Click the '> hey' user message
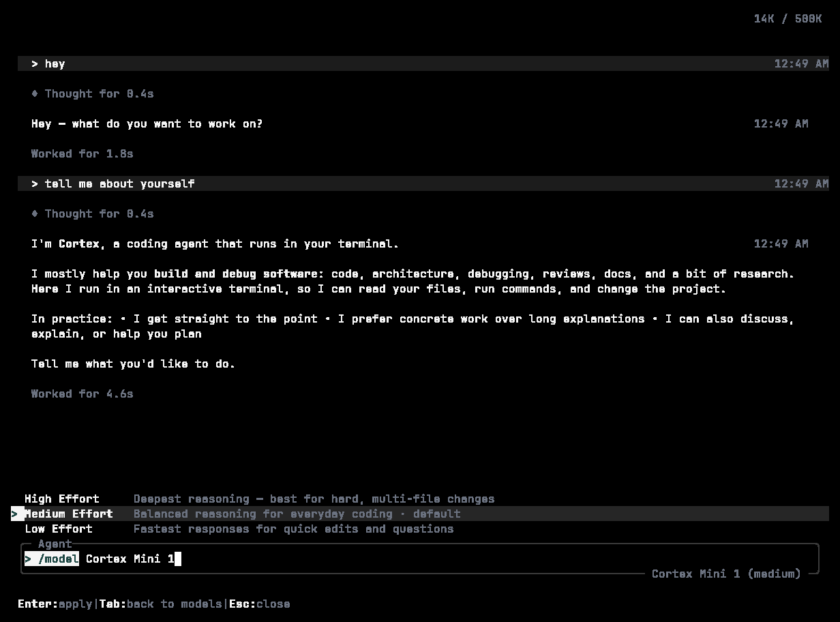Image resolution: width=840 pixels, height=622 pixels. pyautogui.click(x=423, y=63)
